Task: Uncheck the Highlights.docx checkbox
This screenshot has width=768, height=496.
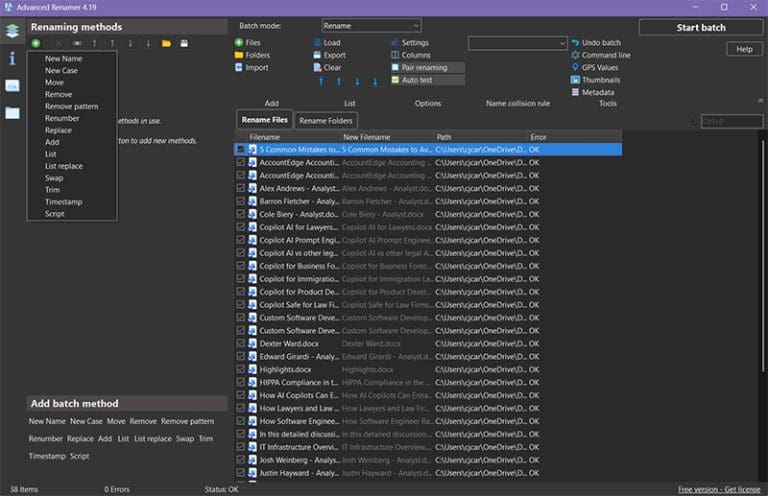Action: pos(240,369)
